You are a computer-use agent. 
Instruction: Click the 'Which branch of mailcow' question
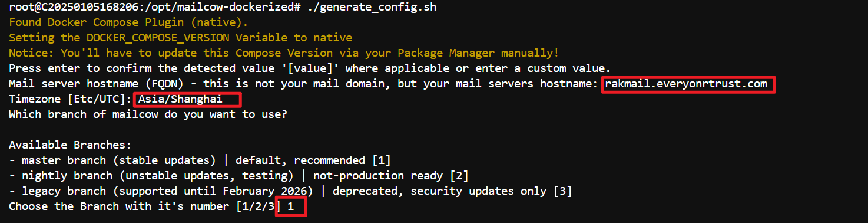coord(148,114)
